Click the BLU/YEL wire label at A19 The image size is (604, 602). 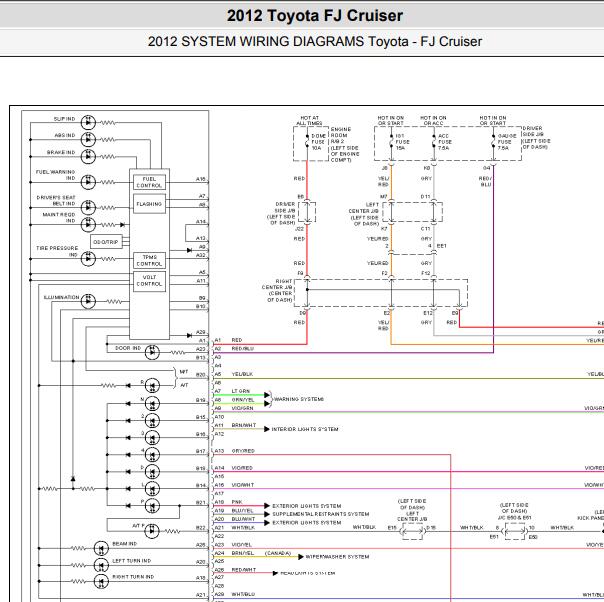pos(242,510)
